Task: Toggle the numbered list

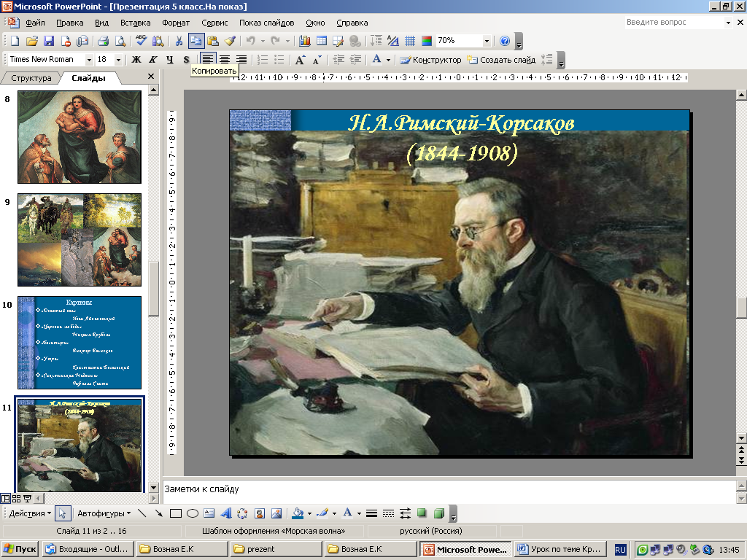Action: click(x=263, y=60)
